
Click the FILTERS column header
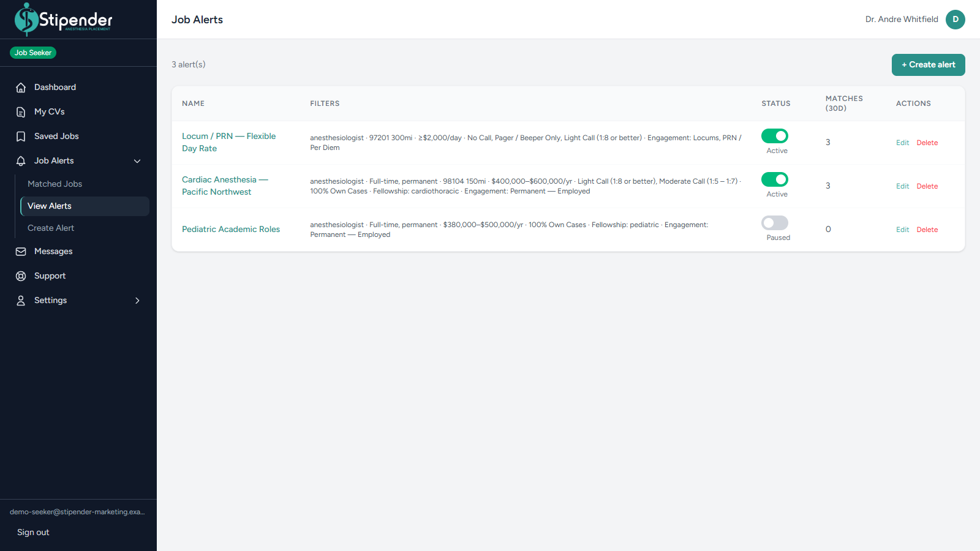(325, 103)
